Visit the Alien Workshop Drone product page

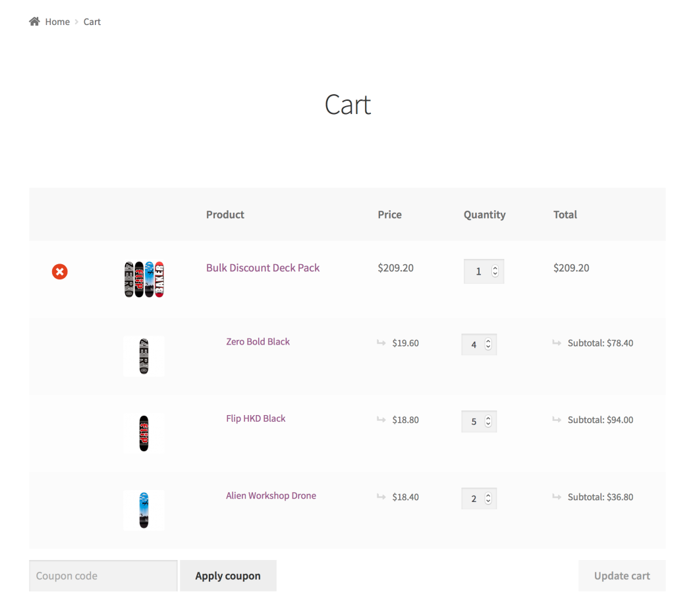coord(271,495)
